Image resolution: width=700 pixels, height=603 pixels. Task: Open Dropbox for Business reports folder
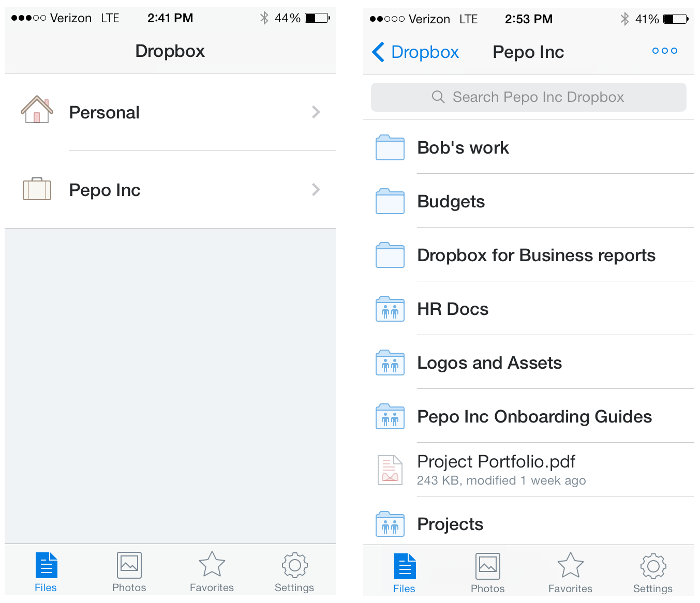tap(536, 255)
